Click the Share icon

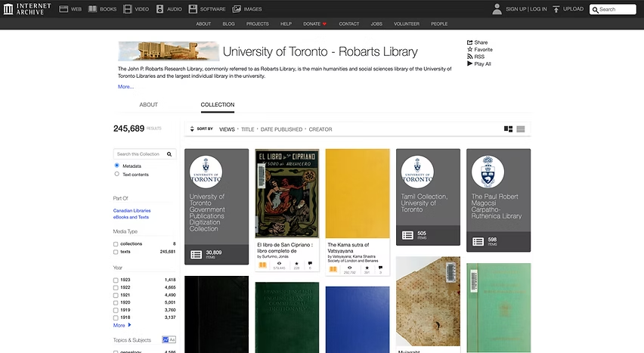click(x=470, y=42)
